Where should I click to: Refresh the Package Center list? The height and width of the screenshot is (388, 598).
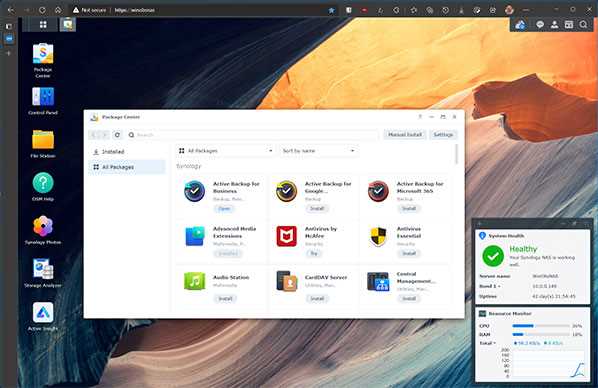coord(117,135)
